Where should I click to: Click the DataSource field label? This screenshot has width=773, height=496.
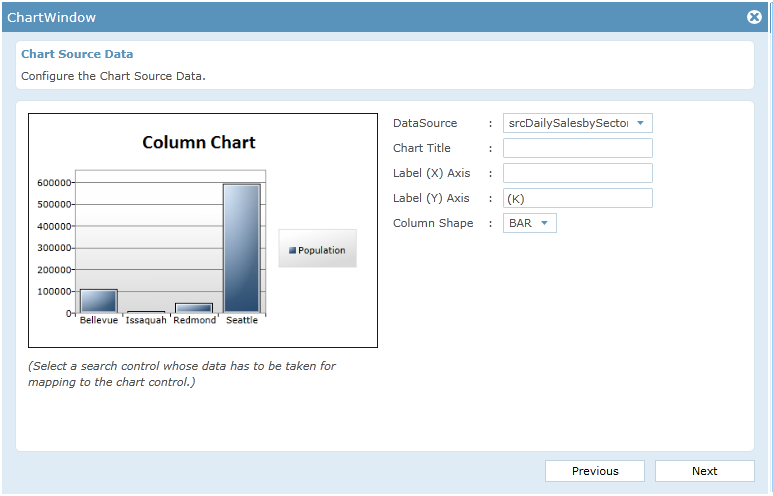pos(425,123)
